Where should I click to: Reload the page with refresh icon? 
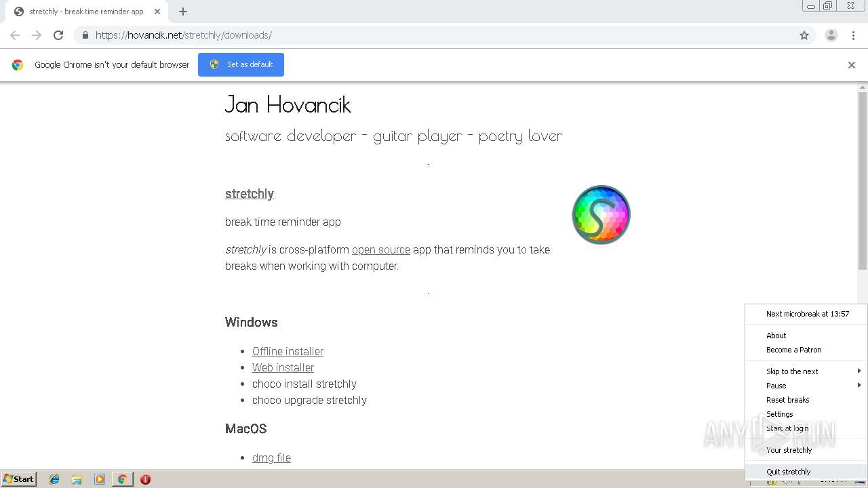(58, 35)
